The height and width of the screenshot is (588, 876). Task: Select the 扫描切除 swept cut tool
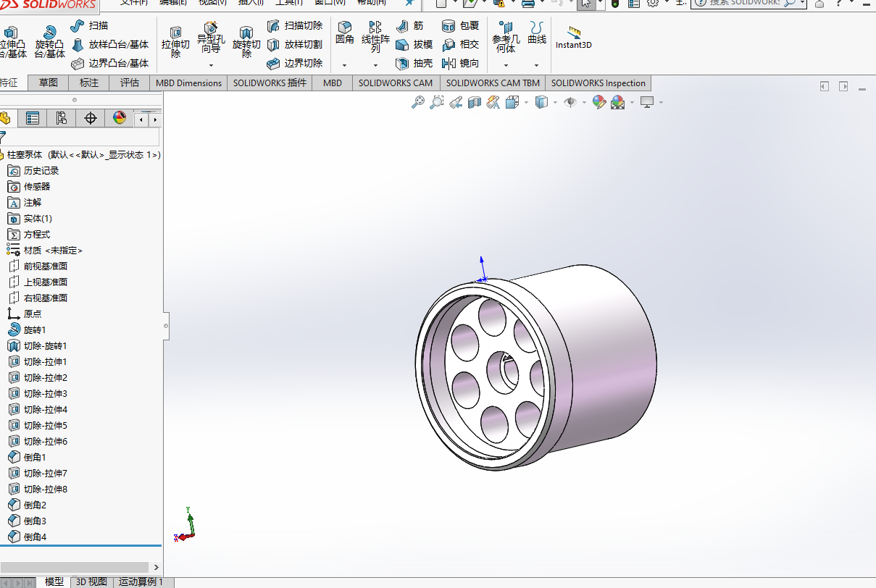pyautogui.click(x=295, y=26)
